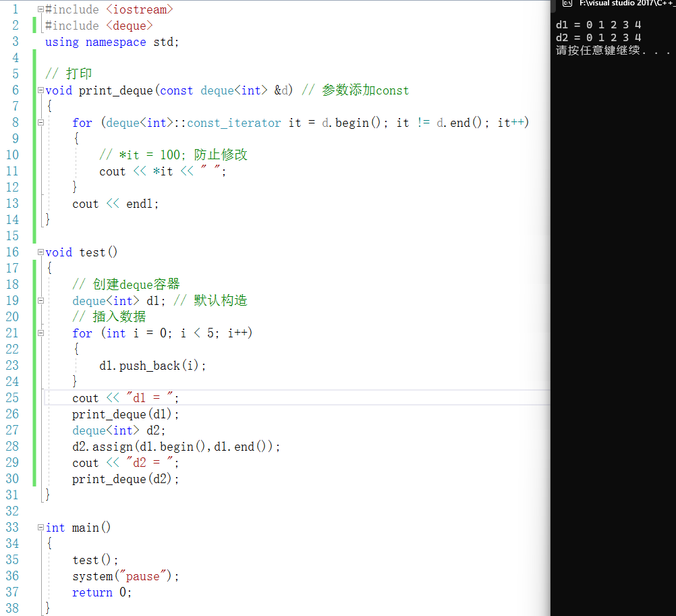Click the '// 打印' comment on line 5
This screenshot has width=676, height=616.
coord(69,74)
